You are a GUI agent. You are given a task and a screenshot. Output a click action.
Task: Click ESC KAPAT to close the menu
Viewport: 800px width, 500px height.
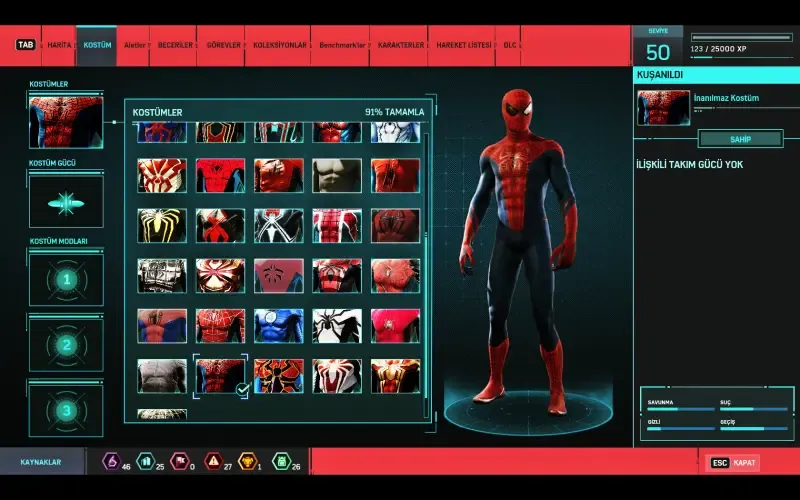(734, 463)
